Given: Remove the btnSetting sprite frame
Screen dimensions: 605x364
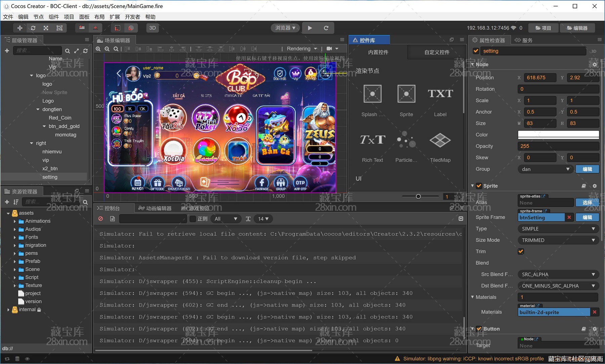Looking at the screenshot, I should pyautogui.click(x=569, y=218).
